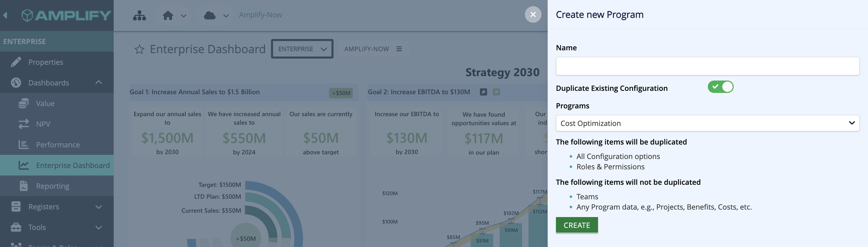This screenshot has width=868, height=247.
Task: Select Enterprise Dashboard in the sidebar menu
Action: pos(73,165)
